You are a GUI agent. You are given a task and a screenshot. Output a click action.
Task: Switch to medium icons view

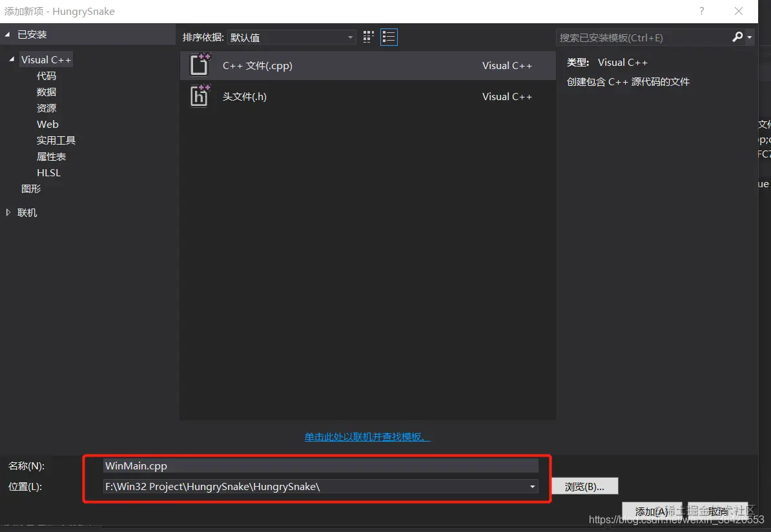(x=368, y=37)
